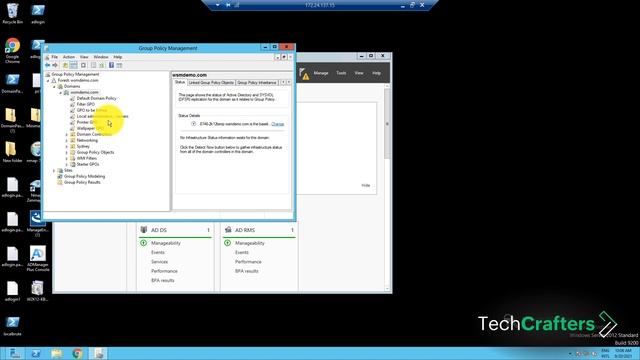
Task: Toggle the Show/Hide Console Tree toolbar icon
Action: pos(73,65)
